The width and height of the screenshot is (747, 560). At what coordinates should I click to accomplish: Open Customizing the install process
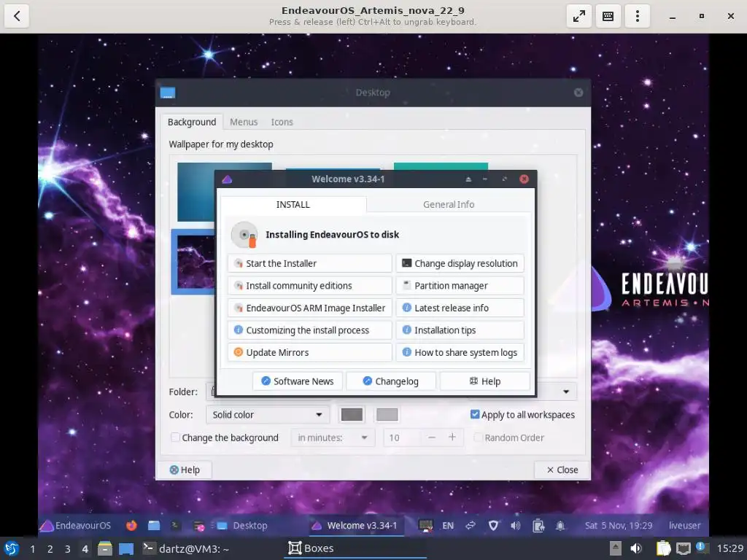tap(309, 330)
